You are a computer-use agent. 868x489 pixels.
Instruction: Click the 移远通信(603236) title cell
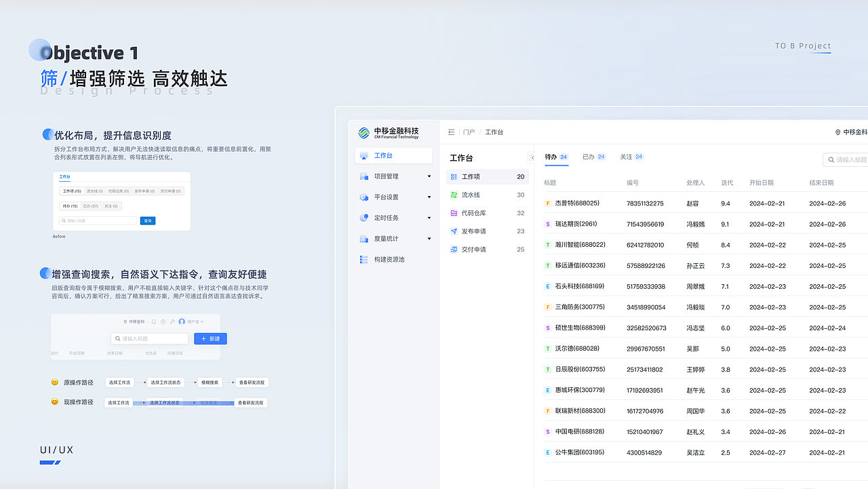[x=580, y=266]
